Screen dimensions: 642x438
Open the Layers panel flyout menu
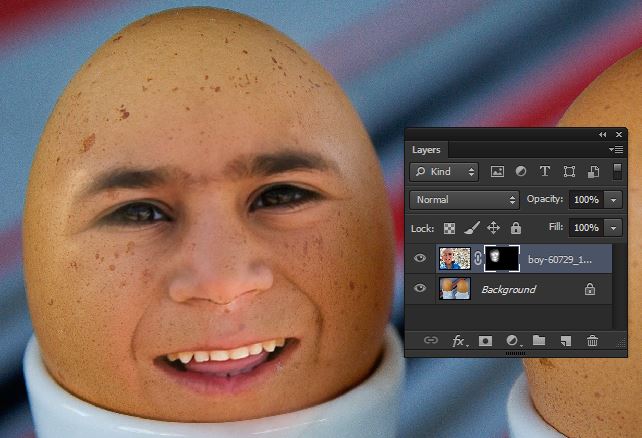pyautogui.click(x=616, y=149)
